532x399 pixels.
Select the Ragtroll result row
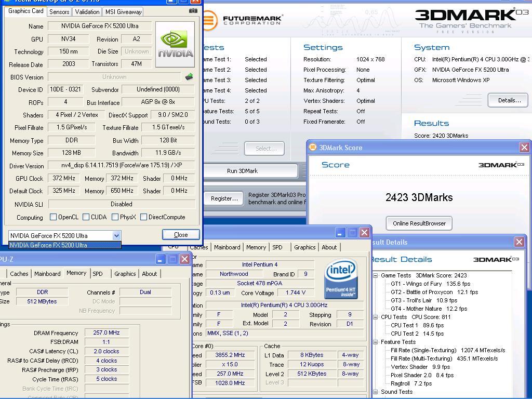(411, 383)
